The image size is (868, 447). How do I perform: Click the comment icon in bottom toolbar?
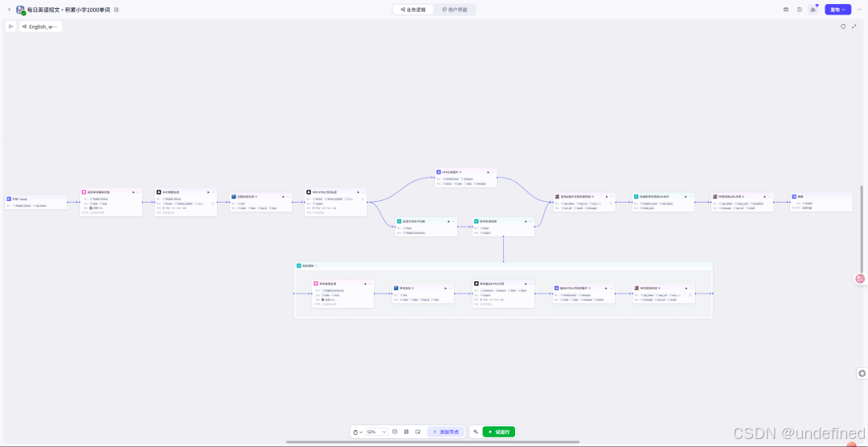(395, 432)
